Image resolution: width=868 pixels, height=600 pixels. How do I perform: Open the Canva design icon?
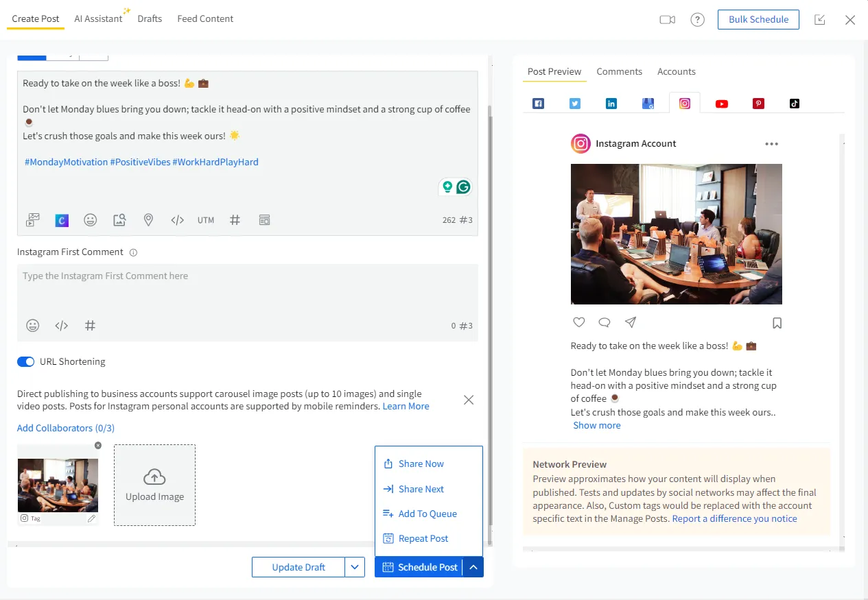pos(62,220)
